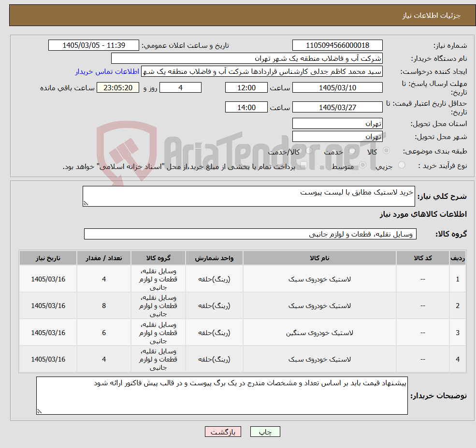
Task: Click the remaining days field showing 4
Action: coord(180,88)
